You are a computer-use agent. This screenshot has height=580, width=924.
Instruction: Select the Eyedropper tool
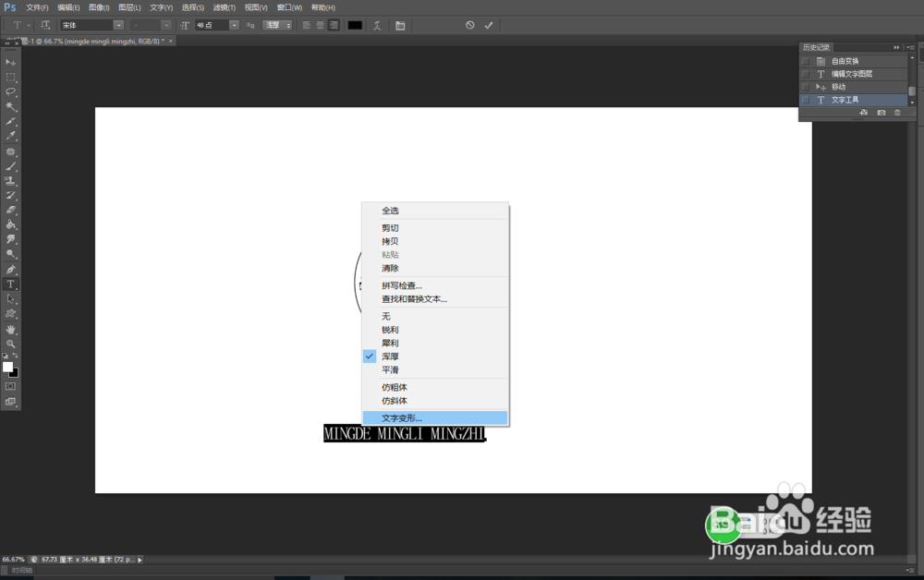pyautogui.click(x=10, y=136)
